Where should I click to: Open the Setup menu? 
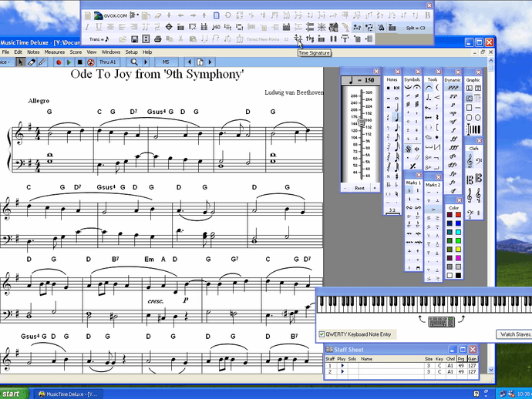click(132, 52)
